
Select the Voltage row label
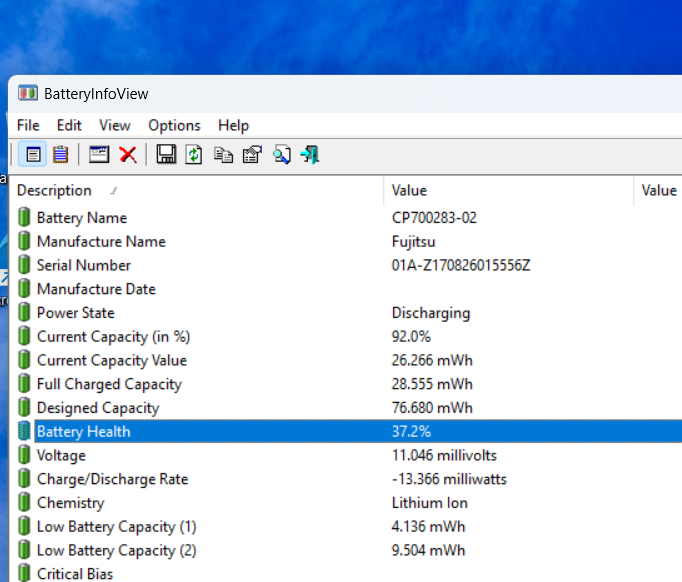point(61,455)
